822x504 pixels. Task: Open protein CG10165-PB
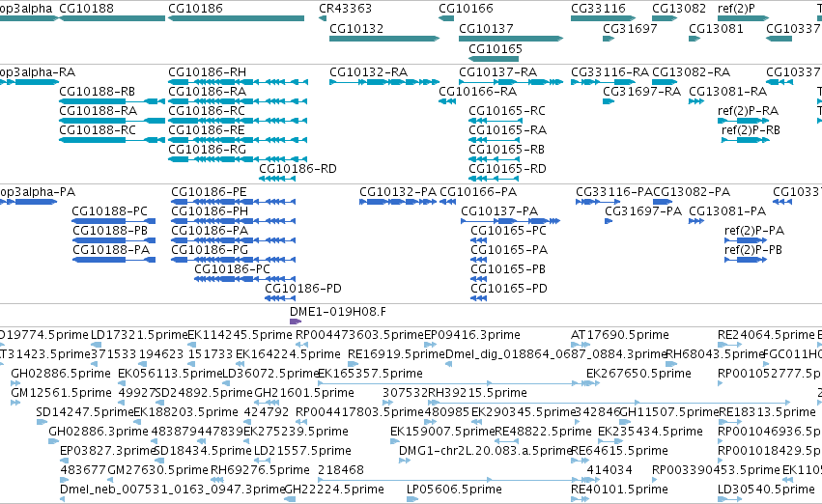click(x=508, y=269)
